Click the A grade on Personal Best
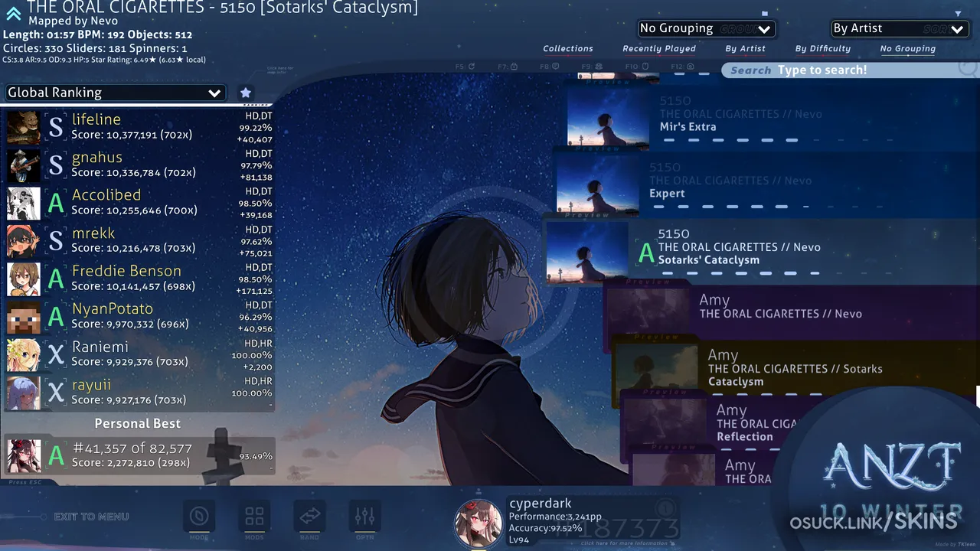This screenshot has width=980, height=551. (x=56, y=455)
